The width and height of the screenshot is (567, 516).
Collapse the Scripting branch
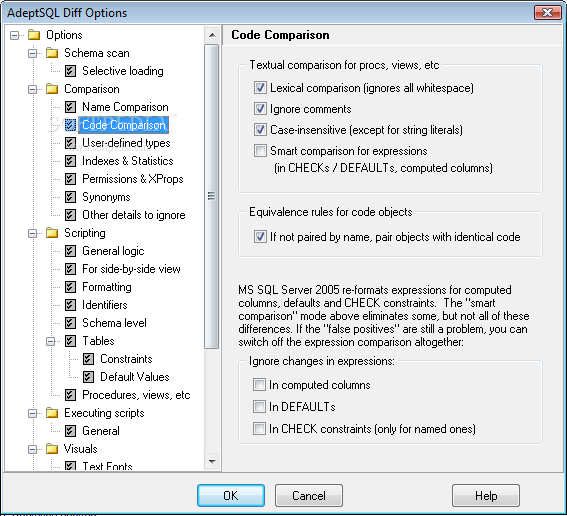pyautogui.click(x=33, y=233)
